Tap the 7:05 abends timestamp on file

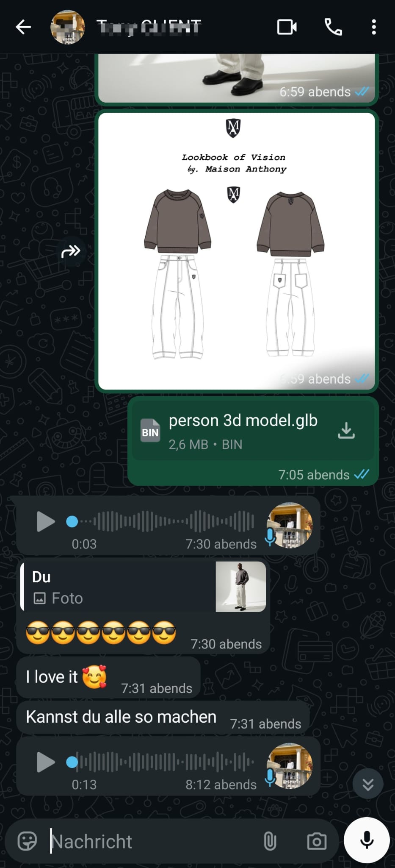[314, 475]
